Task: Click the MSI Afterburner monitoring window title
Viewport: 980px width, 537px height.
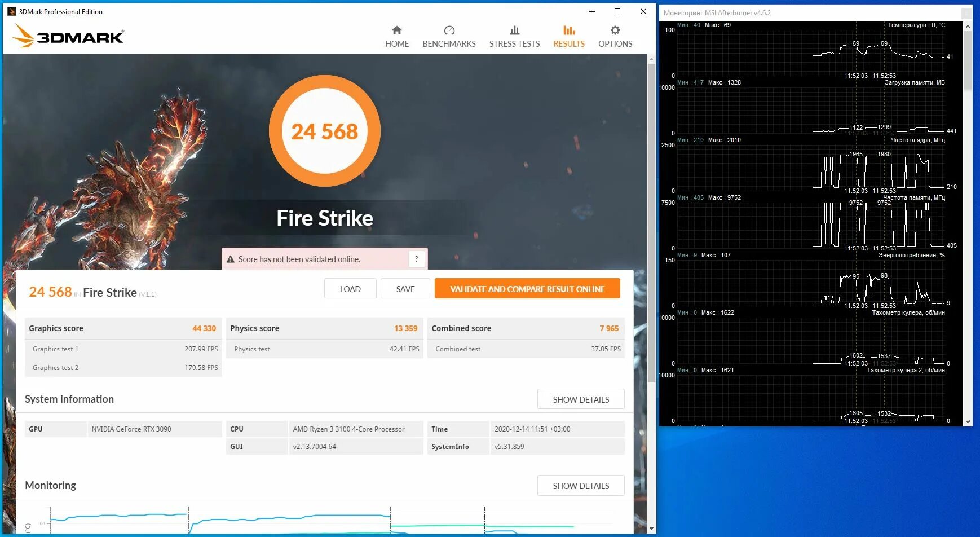Action: (x=717, y=12)
